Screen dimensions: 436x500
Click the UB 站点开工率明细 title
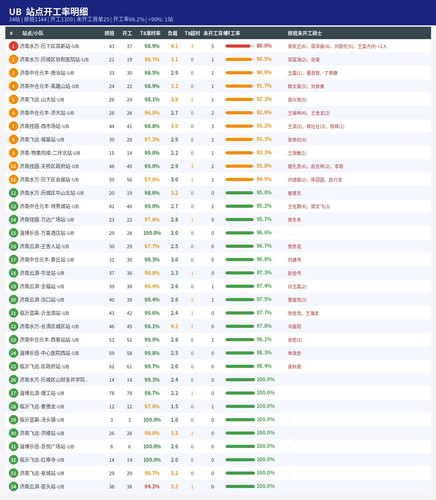[49, 12]
